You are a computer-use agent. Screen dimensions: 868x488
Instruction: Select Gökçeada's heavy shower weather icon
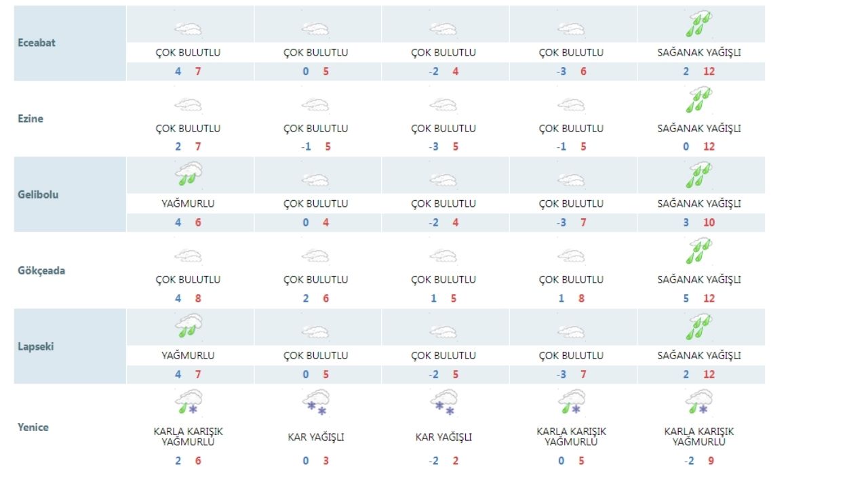[x=698, y=251]
